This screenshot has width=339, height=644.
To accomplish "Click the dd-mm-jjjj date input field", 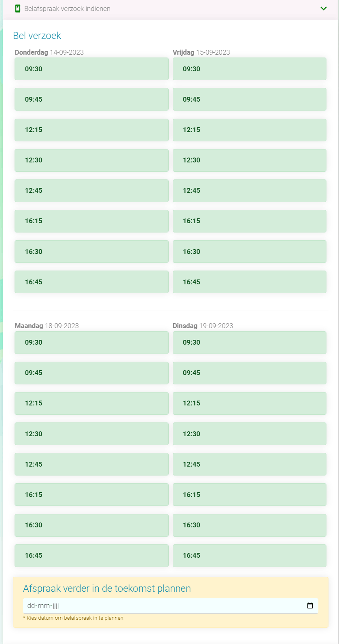I will point(162,606).
